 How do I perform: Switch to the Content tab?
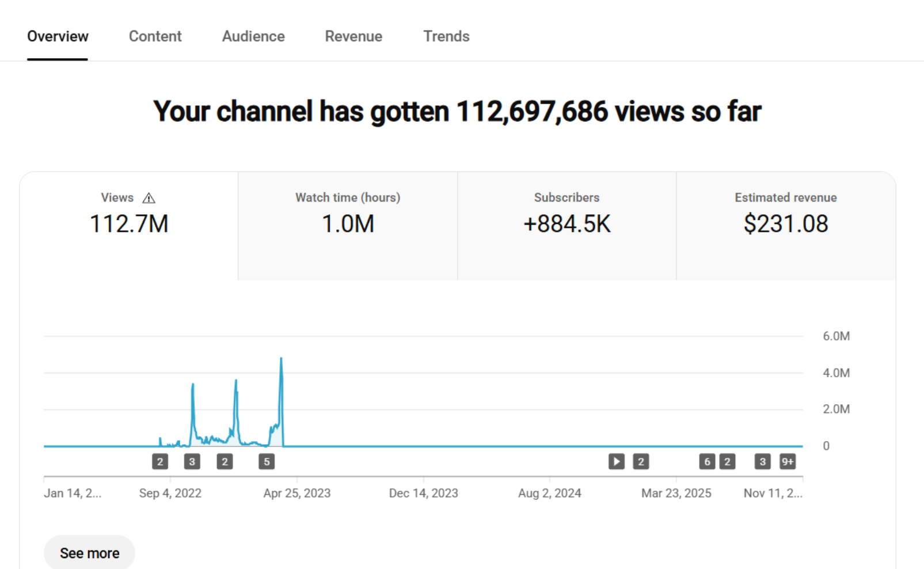[155, 36]
